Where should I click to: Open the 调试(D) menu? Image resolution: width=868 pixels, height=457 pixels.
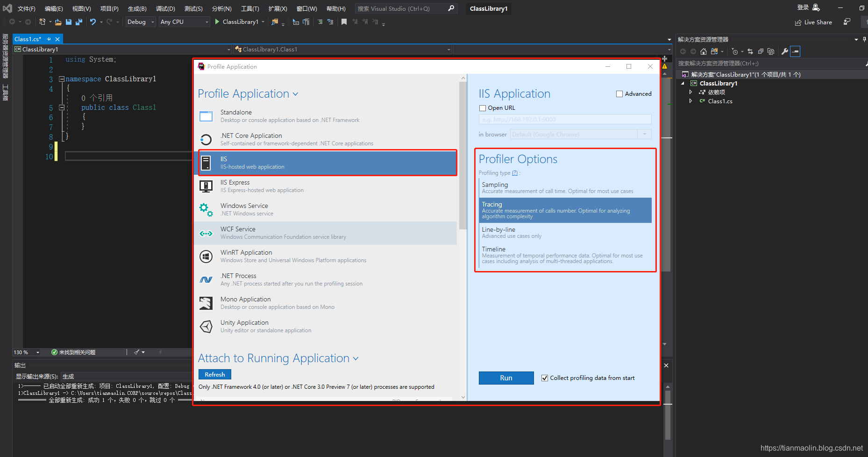[x=165, y=8]
